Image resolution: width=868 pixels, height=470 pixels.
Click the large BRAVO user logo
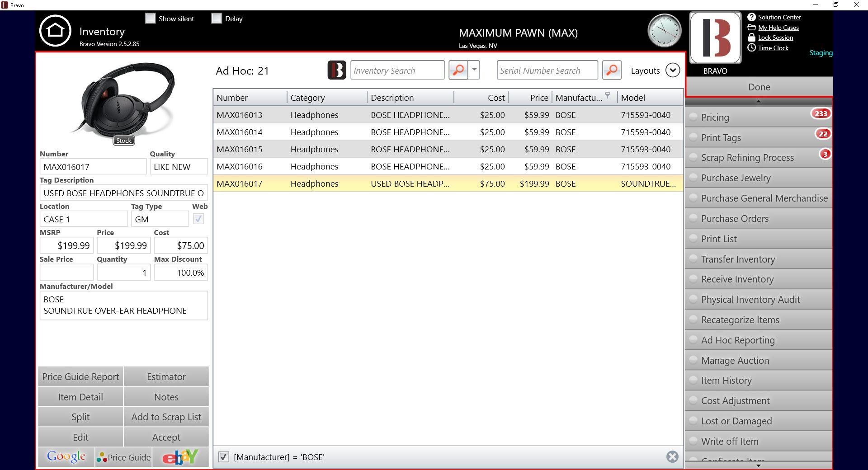(715, 38)
